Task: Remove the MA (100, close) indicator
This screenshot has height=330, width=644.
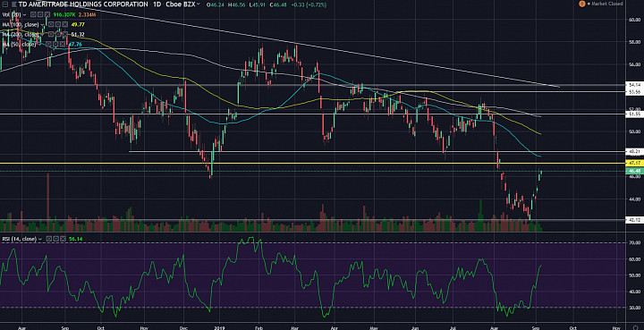Action: click(x=65, y=25)
